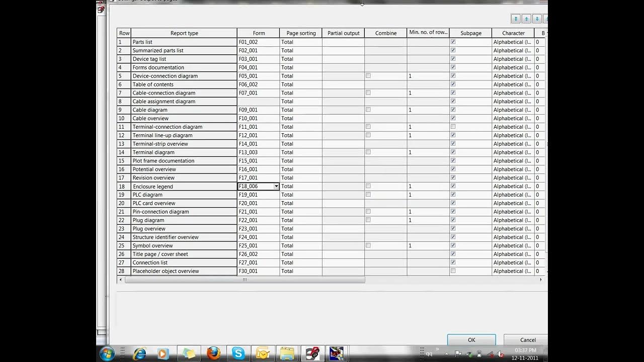This screenshot has height=362, width=644.
Task: Select the 'Title page / cover sheet' cell
Action: 184,254
